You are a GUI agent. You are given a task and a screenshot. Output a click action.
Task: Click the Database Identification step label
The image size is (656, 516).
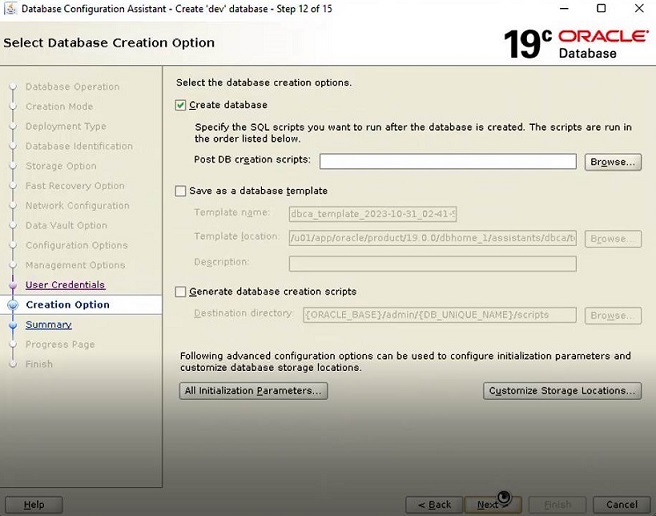coord(79,146)
